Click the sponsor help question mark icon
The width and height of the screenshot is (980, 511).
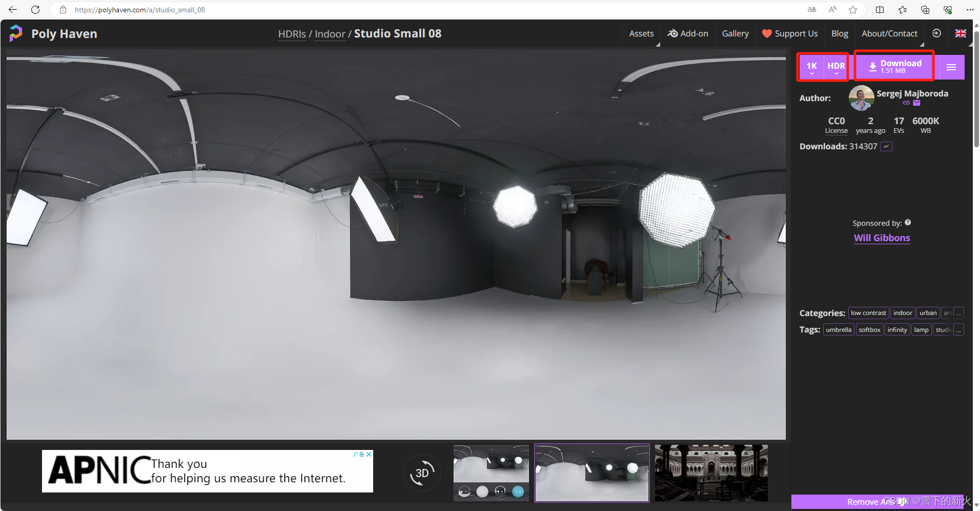click(908, 223)
